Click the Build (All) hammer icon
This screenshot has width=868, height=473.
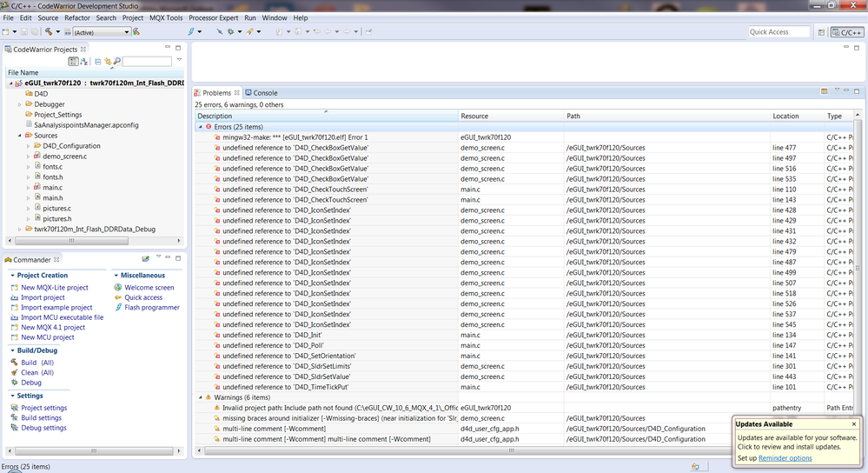click(x=15, y=363)
